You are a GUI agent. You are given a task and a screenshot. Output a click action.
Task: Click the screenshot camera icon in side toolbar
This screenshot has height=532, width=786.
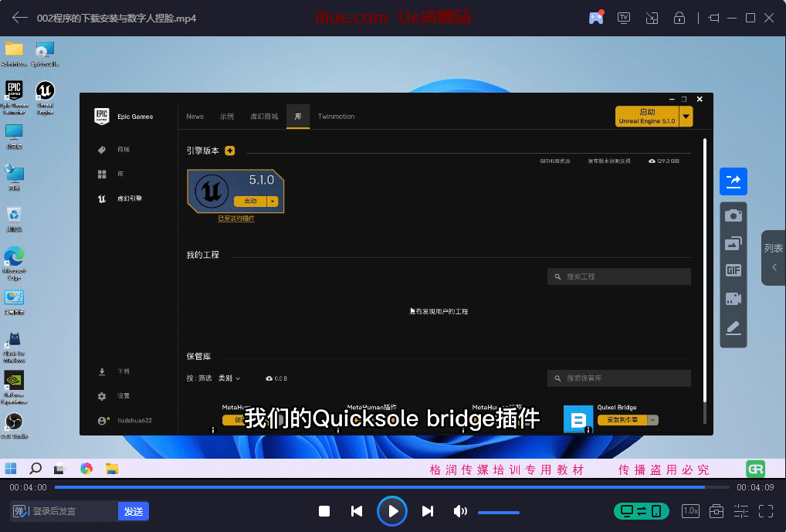point(733,215)
